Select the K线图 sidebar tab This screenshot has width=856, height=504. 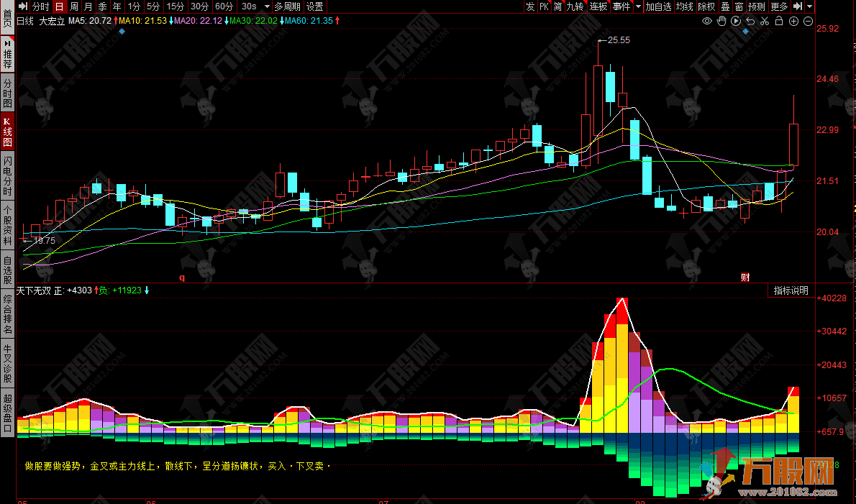click(8, 132)
